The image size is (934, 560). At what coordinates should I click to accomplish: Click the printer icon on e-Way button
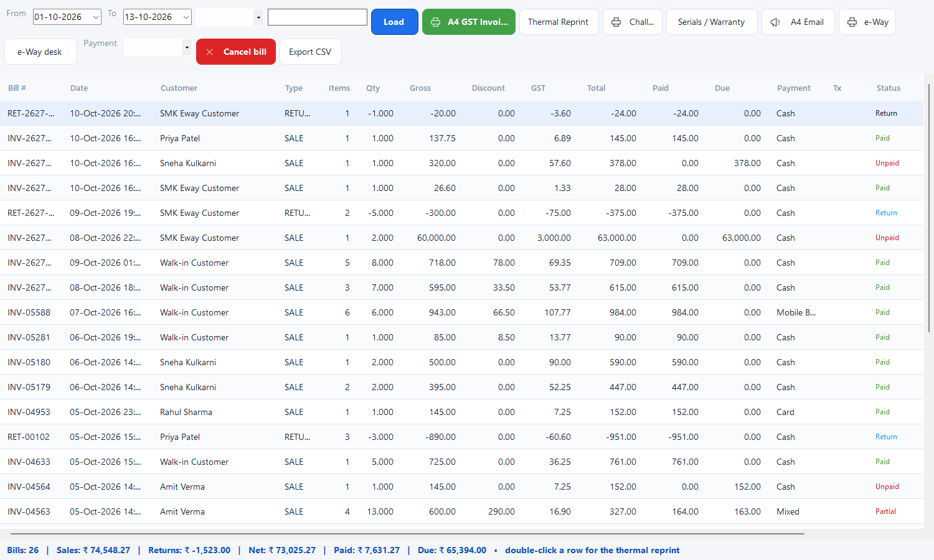pos(852,22)
